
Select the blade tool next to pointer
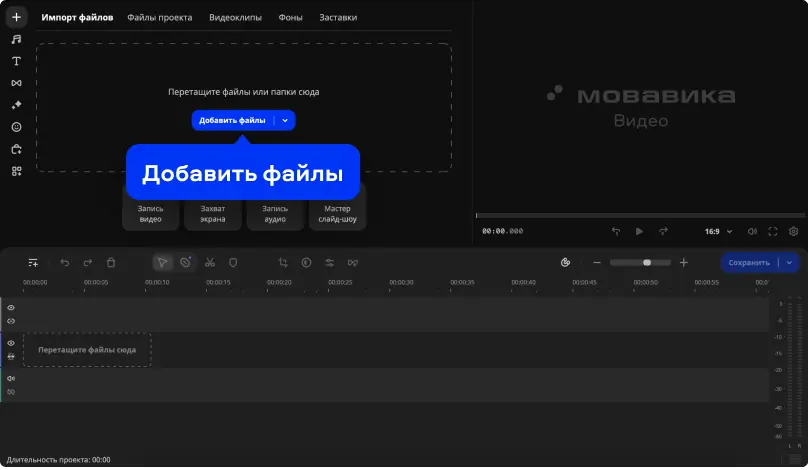click(186, 263)
